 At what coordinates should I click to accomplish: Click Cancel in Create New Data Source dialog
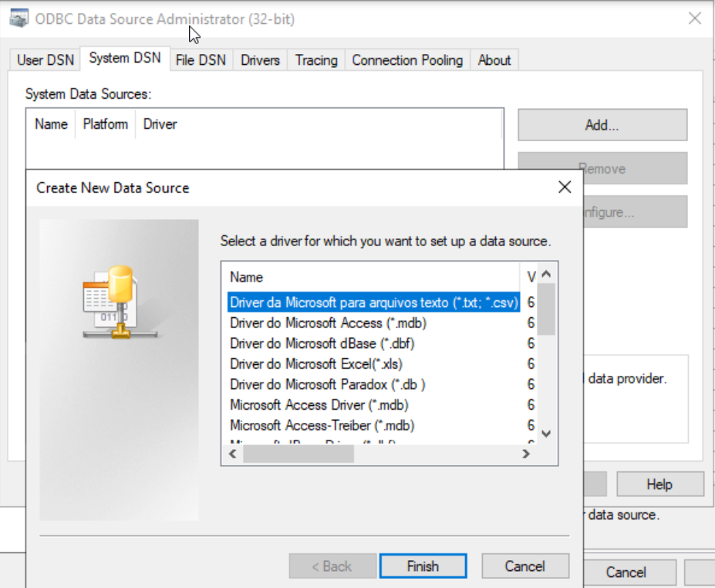click(x=524, y=566)
